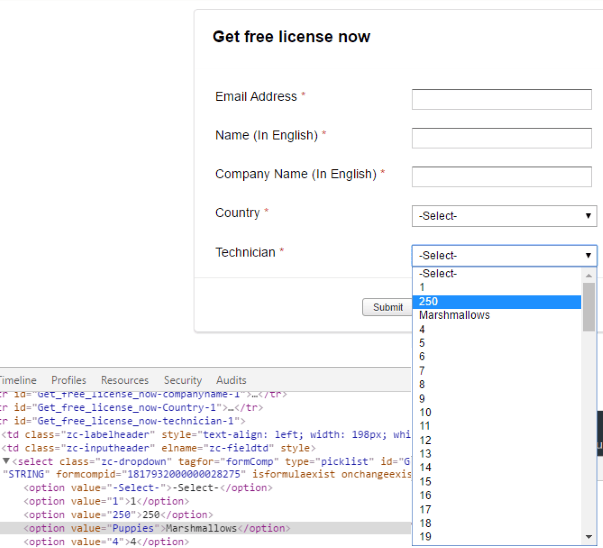Choose option 13 in the list
The image size is (603, 548).
[496, 454]
